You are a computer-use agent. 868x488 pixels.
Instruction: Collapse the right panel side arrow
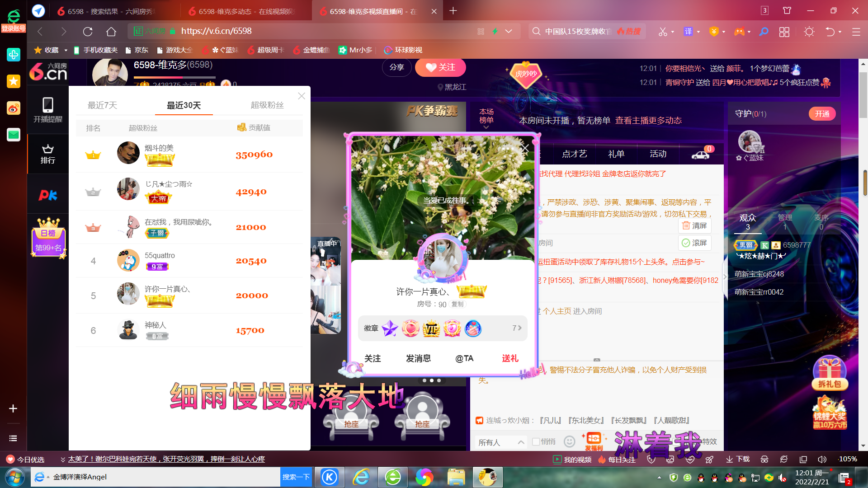pyautogui.click(x=725, y=277)
